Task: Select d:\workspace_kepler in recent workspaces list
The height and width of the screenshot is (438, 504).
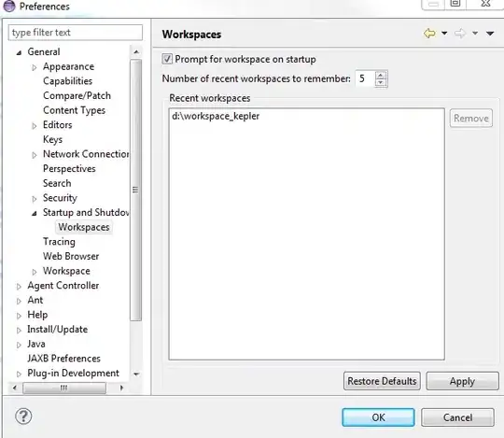Action: (216, 116)
